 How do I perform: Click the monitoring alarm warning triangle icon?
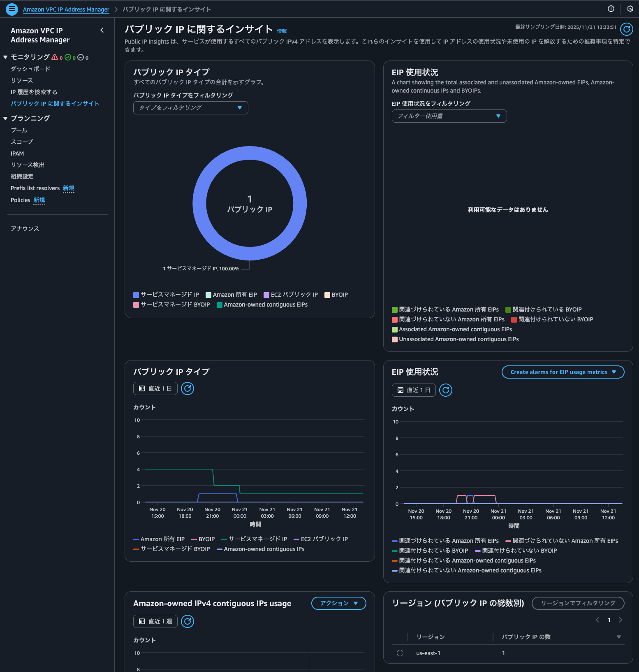(x=55, y=57)
